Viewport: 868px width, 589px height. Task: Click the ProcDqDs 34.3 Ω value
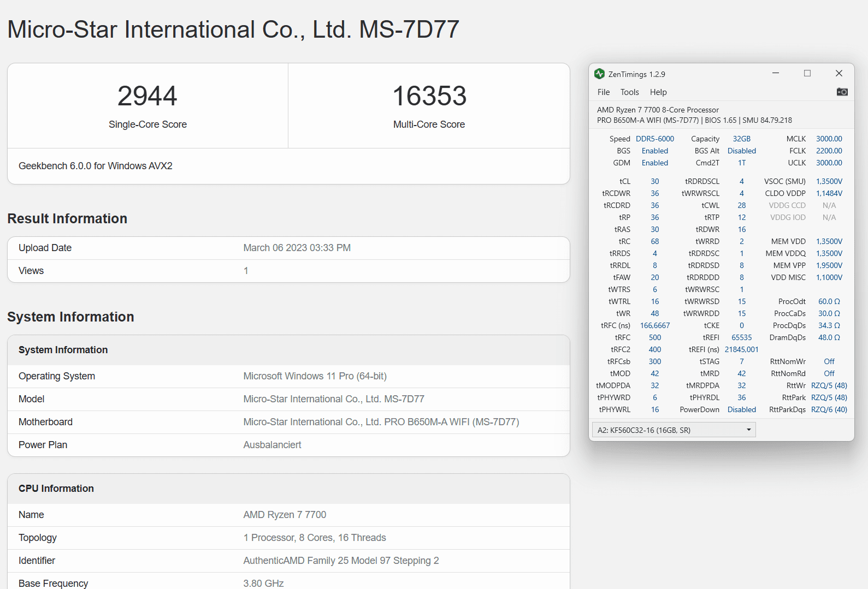tap(829, 325)
